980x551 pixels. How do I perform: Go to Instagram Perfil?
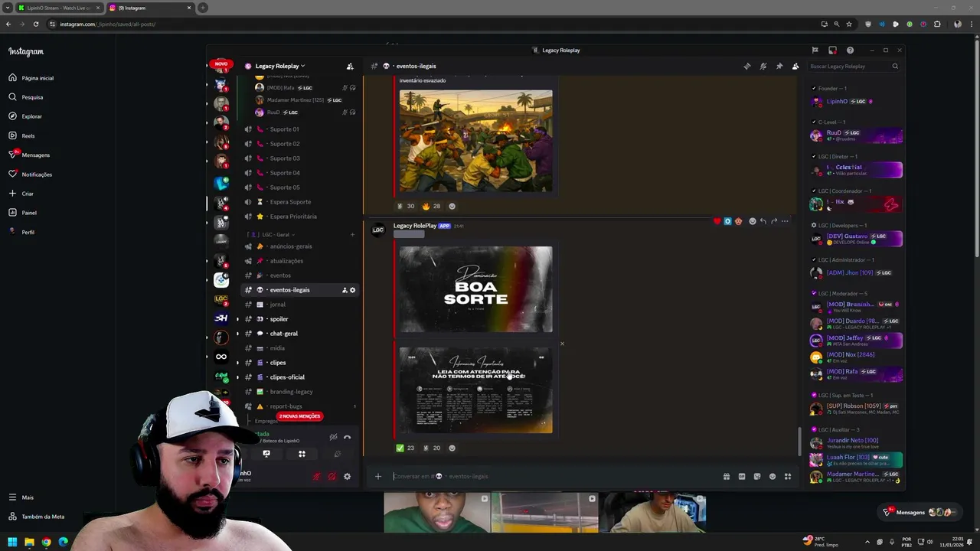coord(21,232)
